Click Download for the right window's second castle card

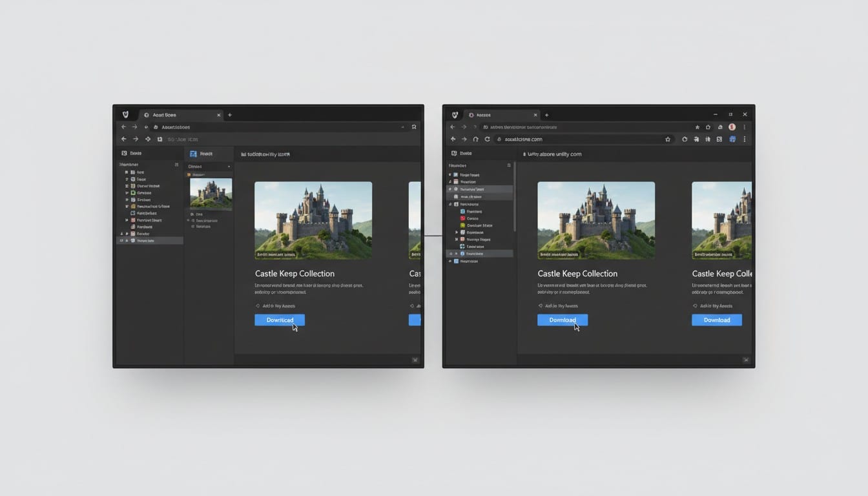click(717, 320)
